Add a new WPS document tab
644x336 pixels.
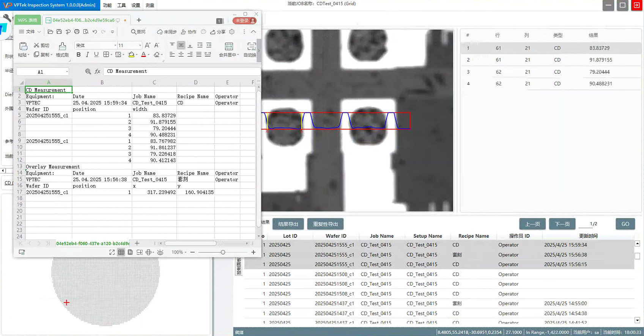tap(139, 20)
